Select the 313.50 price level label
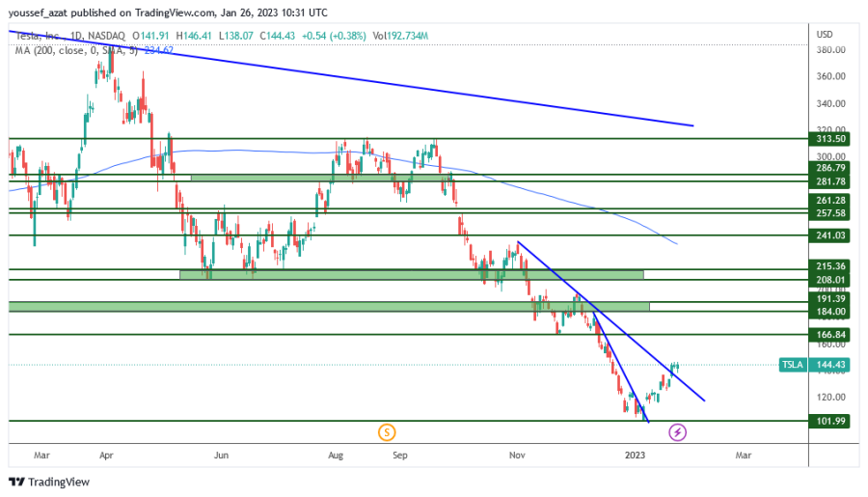The height and width of the screenshot is (497, 868). coord(831,139)
